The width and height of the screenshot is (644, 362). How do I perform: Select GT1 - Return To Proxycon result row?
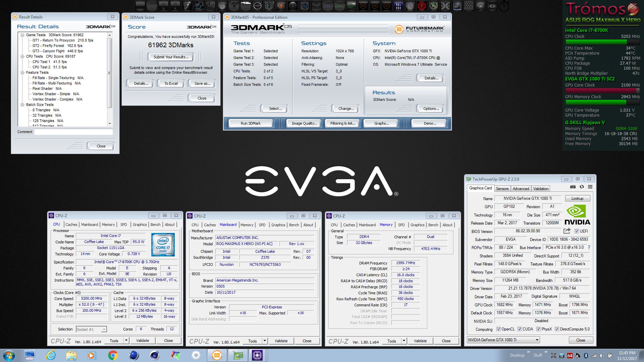(63, 40)
